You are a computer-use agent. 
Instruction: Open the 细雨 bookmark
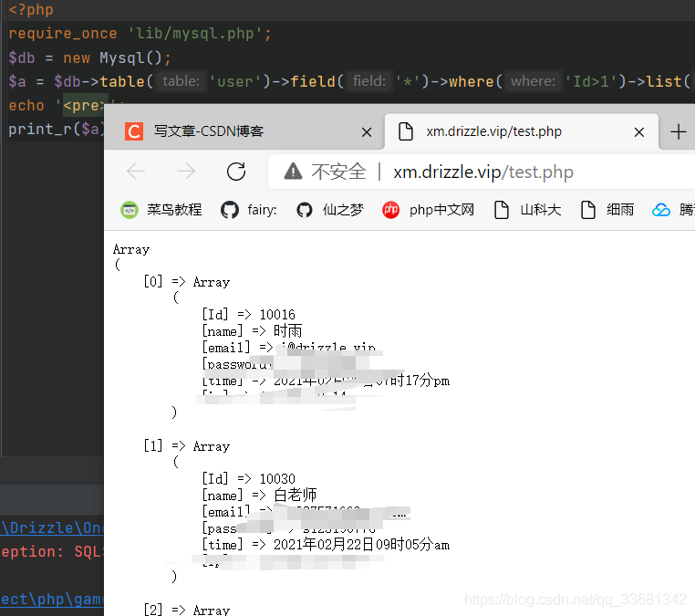(x=607, y=209)
